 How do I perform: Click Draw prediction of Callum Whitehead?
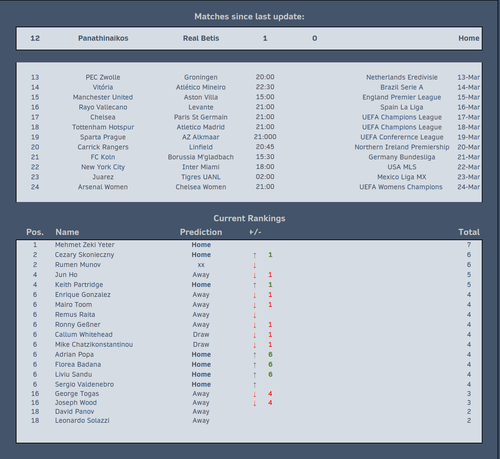click(x=201, y=335)
